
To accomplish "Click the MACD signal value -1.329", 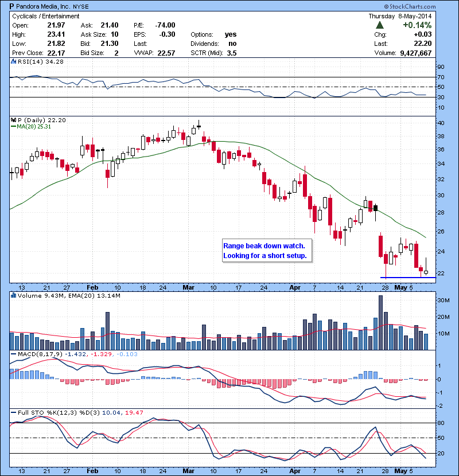I will click(102, 354).
